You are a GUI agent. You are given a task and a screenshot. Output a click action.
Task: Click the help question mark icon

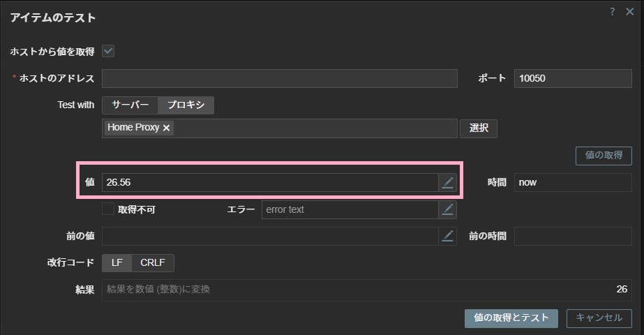tap(612, 12)
